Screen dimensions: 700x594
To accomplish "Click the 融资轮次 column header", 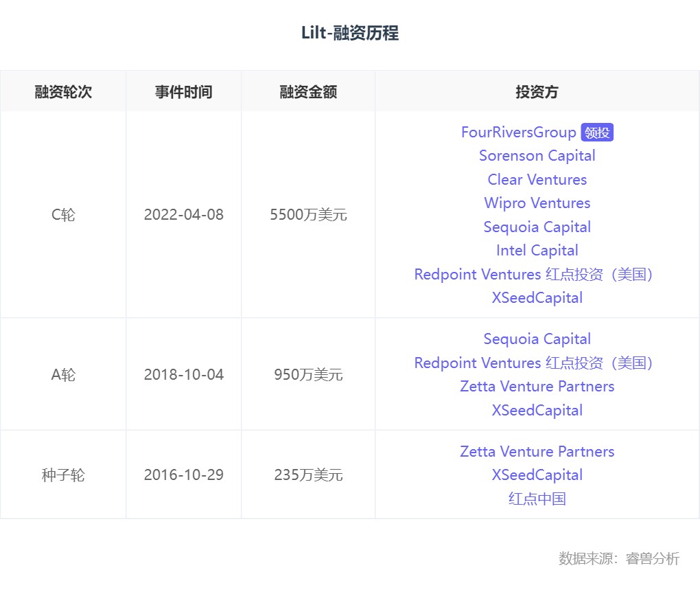I will 63,91.
